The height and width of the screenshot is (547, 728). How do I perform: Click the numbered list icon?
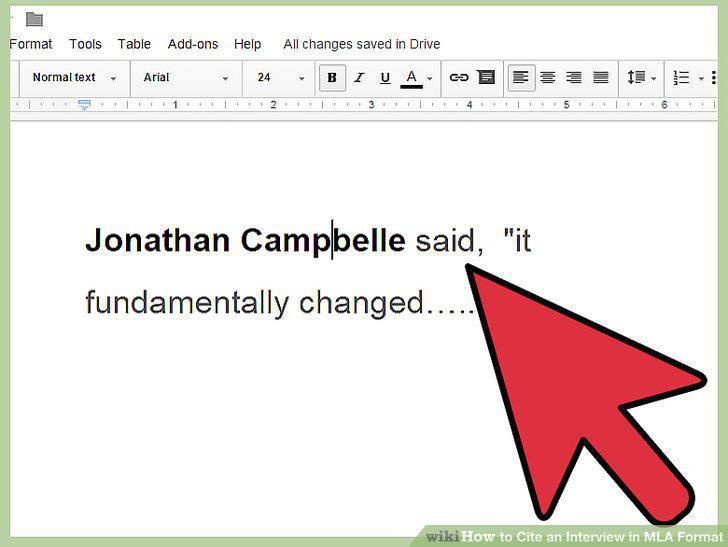[x=681, y=78]
